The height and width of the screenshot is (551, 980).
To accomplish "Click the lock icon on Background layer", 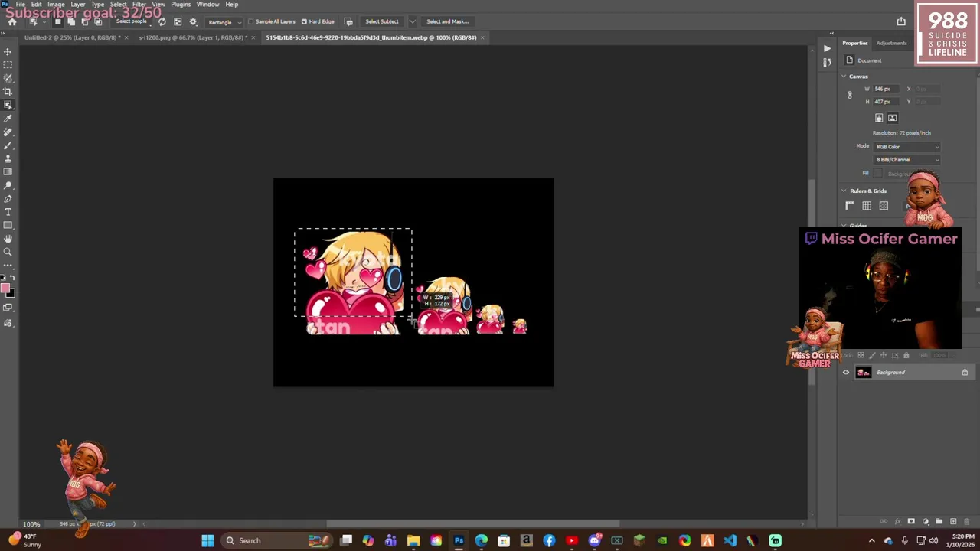I will 965,373.
